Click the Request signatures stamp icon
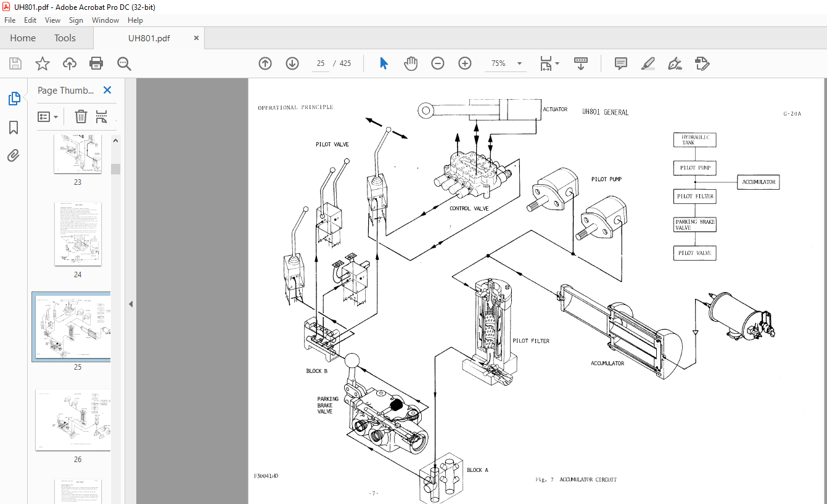 702,63
